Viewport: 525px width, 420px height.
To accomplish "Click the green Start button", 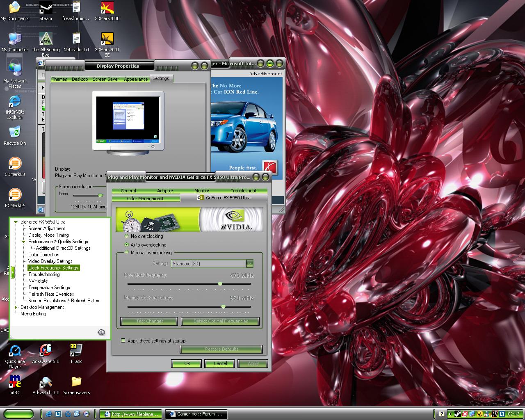I will 19,414.
